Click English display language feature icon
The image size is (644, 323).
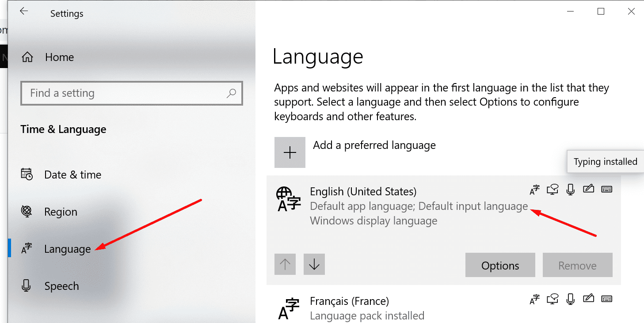(x=535, y=190)
